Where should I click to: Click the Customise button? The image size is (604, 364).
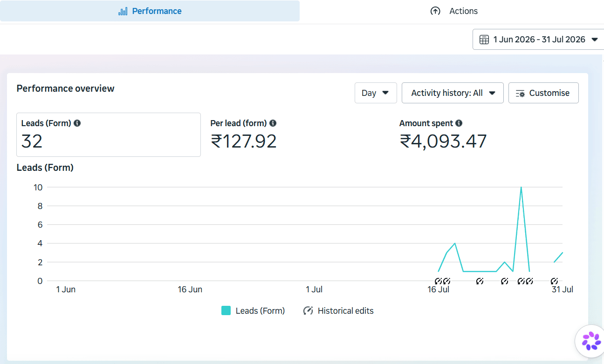coord(543,93)
